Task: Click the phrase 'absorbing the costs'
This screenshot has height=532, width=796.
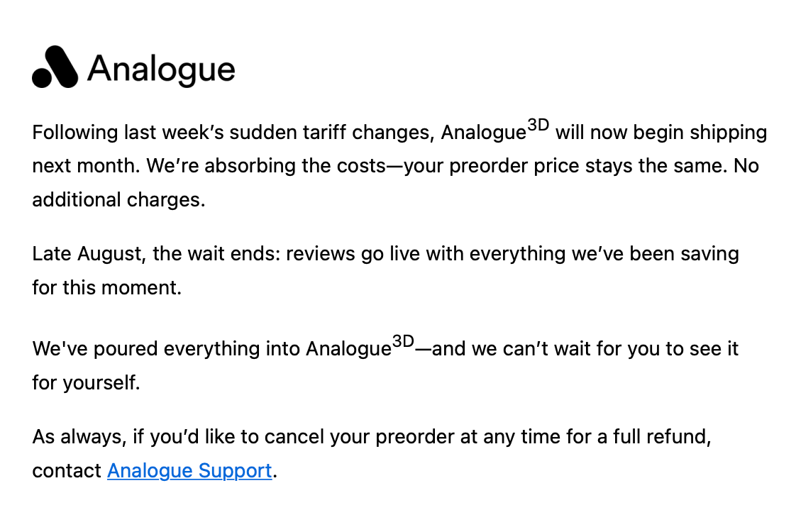Action: 295,166
